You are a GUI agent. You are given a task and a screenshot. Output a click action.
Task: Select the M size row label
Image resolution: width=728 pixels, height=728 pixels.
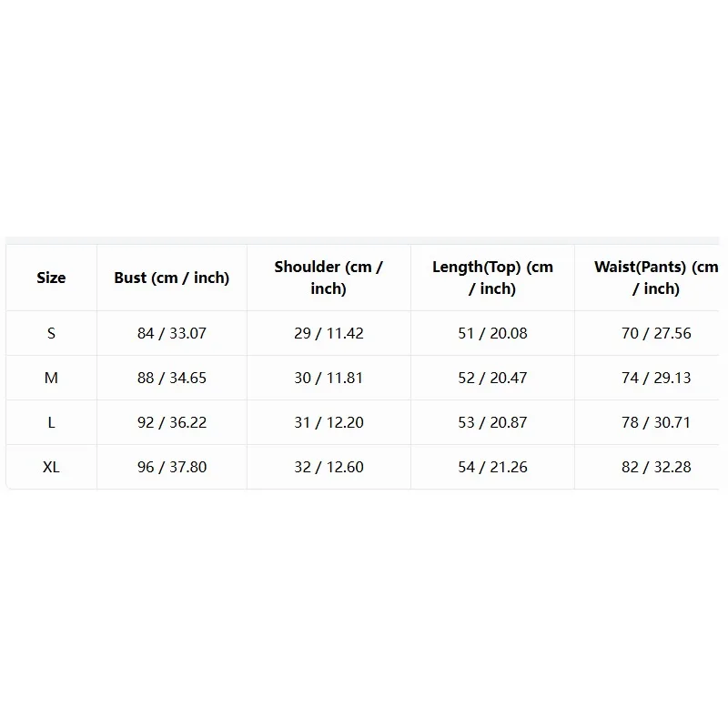pos(51,378)
